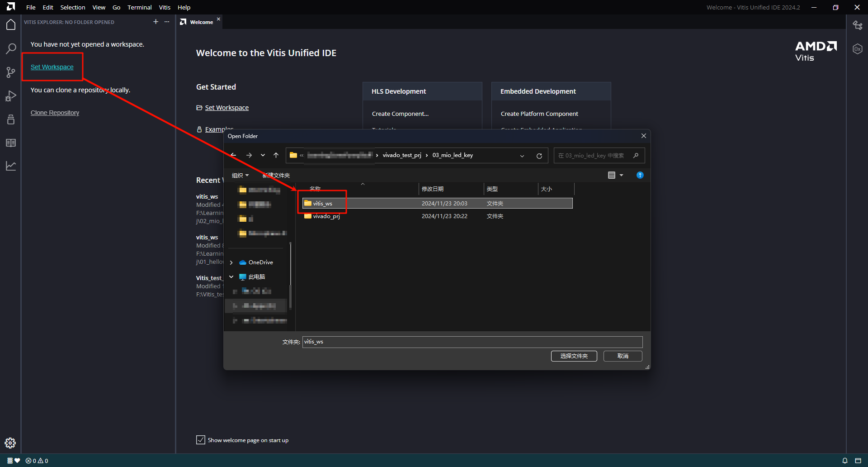
Task: Click Set Workspace link in explorer panel
Action: pos(52,67)
